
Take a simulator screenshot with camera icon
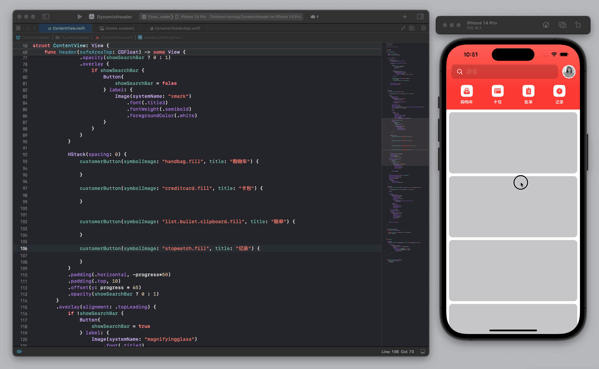coord(562,25)
